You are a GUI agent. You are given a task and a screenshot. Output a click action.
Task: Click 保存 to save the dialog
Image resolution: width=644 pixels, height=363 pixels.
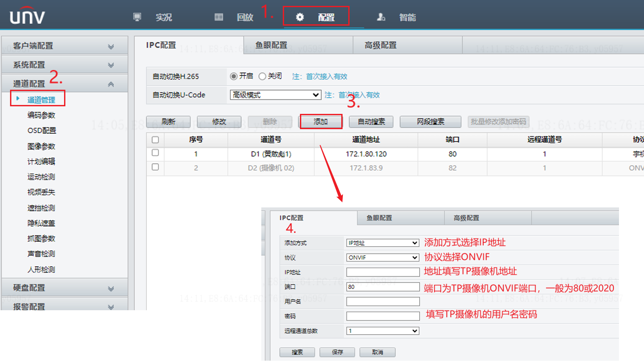(337, 352)
